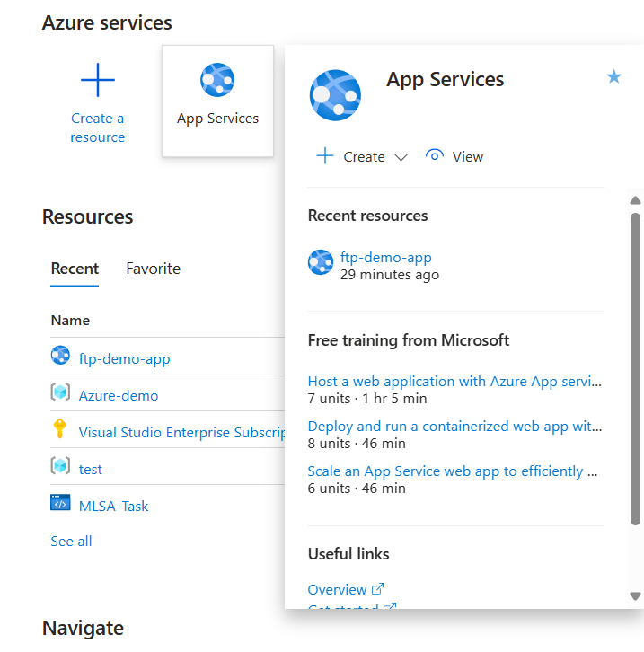The height and width of the screenshot is (652, 644).
Task: Toggle the favorite star for App Services
Action: 613,77
